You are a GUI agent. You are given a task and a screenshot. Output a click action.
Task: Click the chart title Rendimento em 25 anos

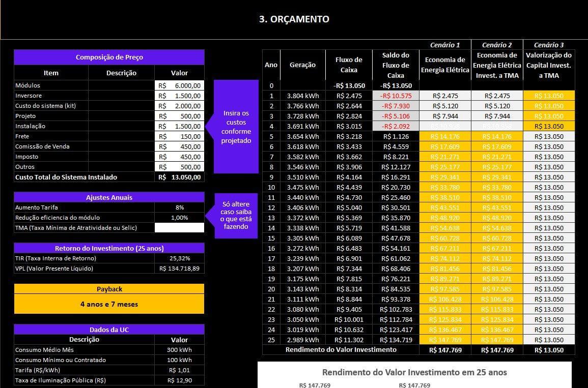[414, 372]
